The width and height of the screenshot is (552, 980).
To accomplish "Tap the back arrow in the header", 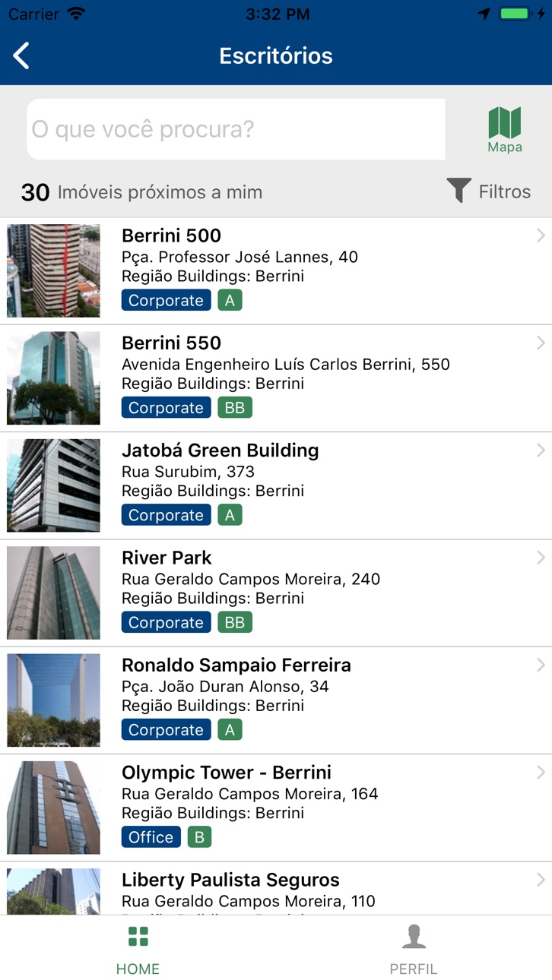I will pyautogui.click(x=21, y=55).
